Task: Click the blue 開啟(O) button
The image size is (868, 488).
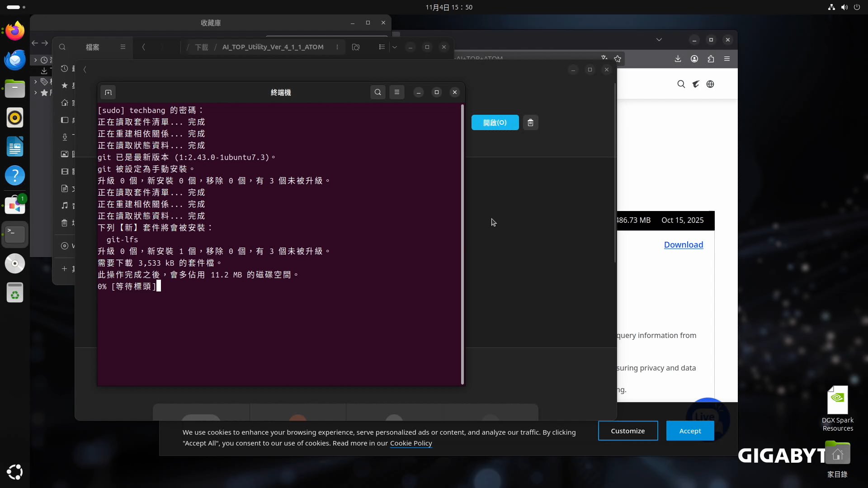Action: [x=495, y=122]
